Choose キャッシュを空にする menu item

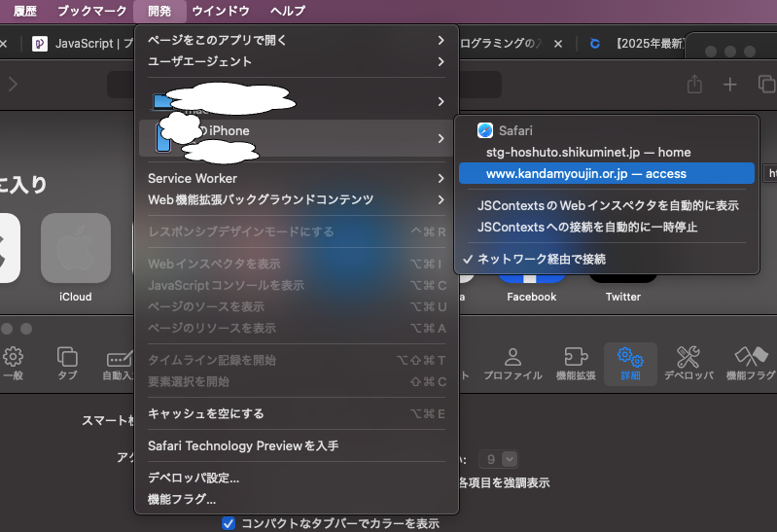[297, 413]
